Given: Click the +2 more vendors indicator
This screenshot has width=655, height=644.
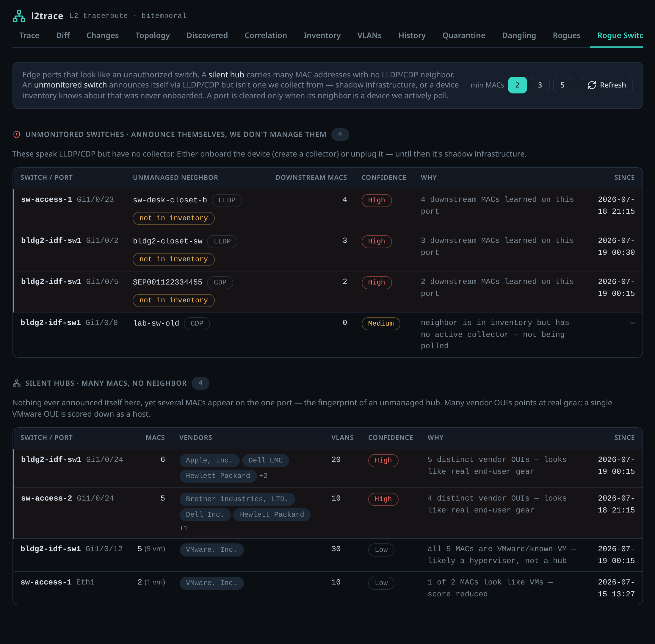Looking at the screenshot, I should click(x=264, y=476).
